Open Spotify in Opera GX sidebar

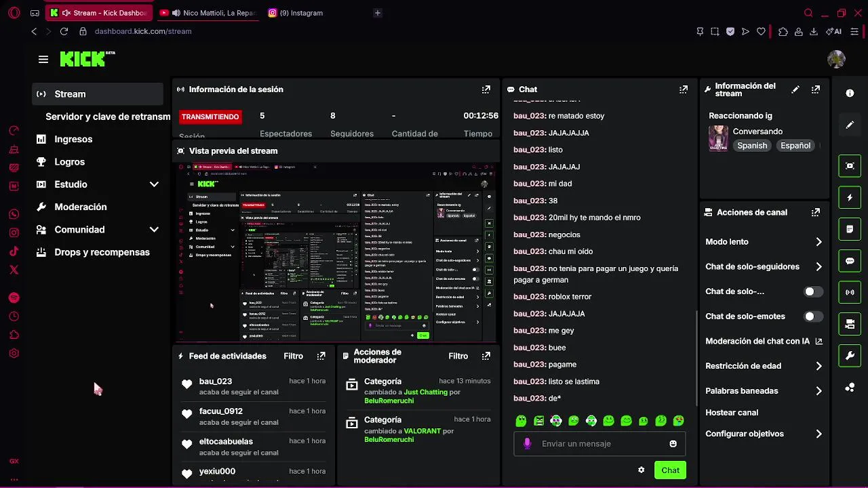[14, 298]
